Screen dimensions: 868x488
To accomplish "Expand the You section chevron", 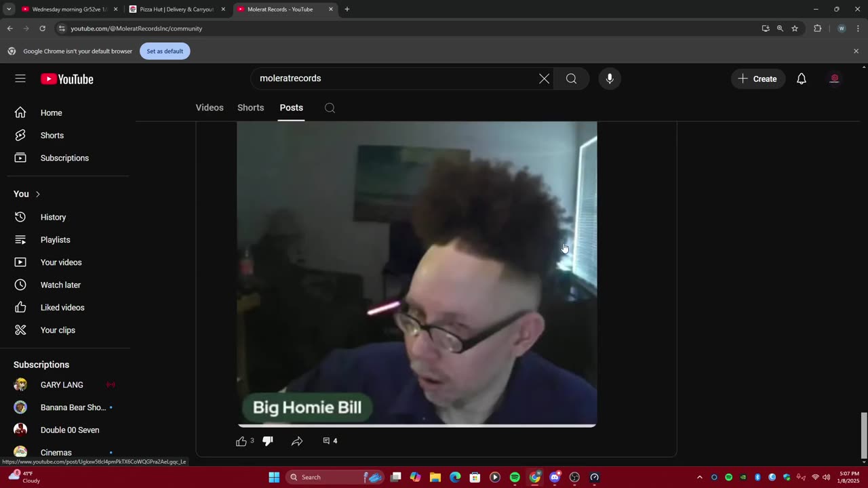I will (x=38, y=195).
